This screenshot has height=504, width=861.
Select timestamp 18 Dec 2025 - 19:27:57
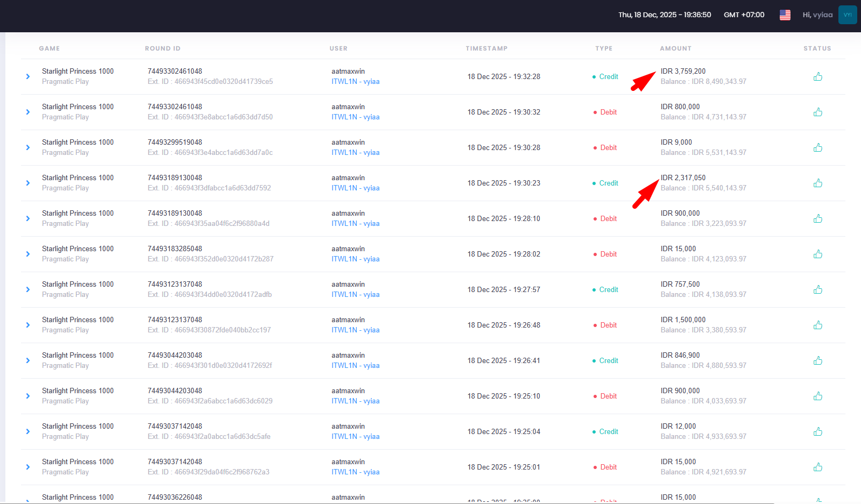(x=504, y=289)
